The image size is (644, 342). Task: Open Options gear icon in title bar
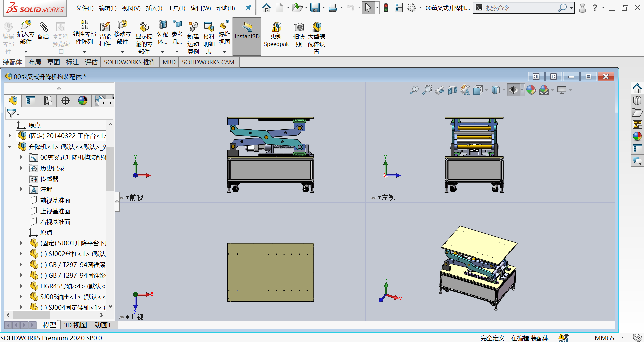(412, 8)
